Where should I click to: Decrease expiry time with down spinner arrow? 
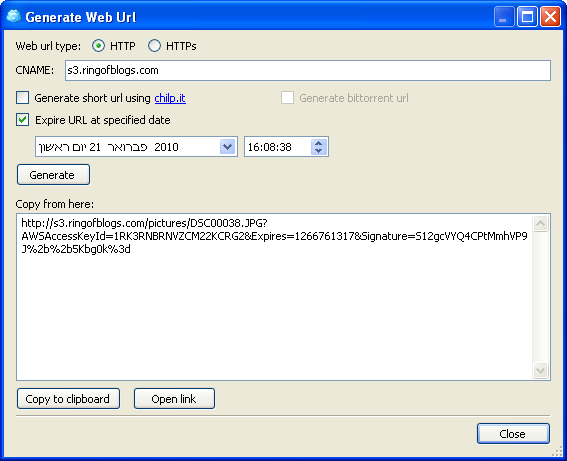tap(318, 151)
